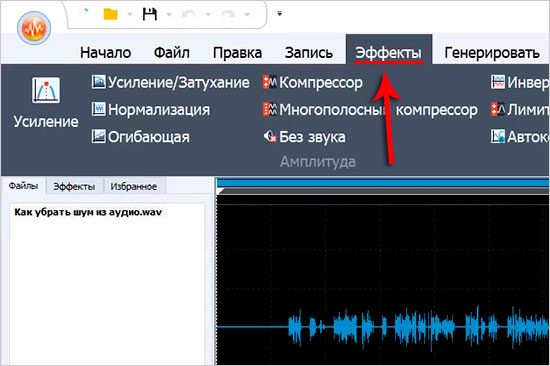Switch to the Эффекты side panel tab
Screen dimensions: 550x366
click(74, 186)
